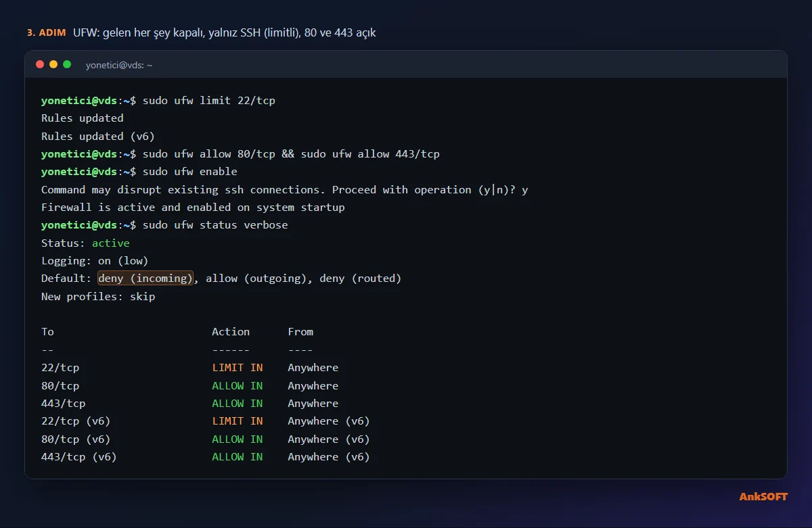
Task: Click "ALLOW IN" in the plain 80/tcp row
Action: point(238,386)
